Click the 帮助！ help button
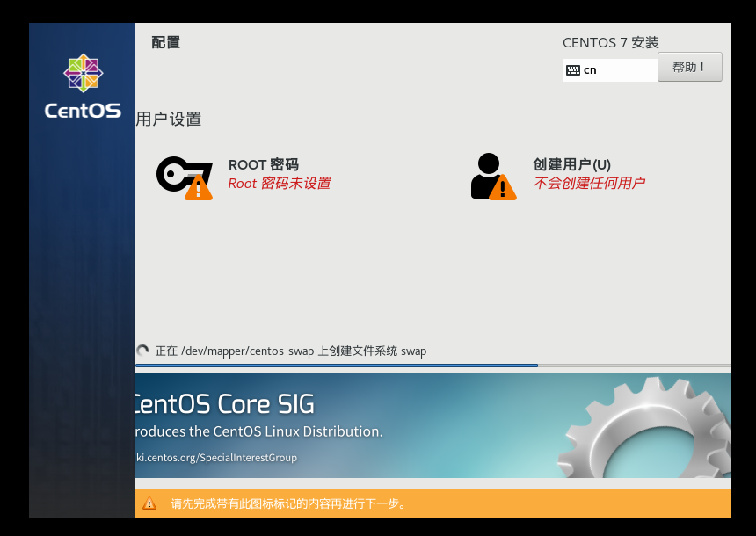Screen dimensions: 756x536 tap(689, 67)
